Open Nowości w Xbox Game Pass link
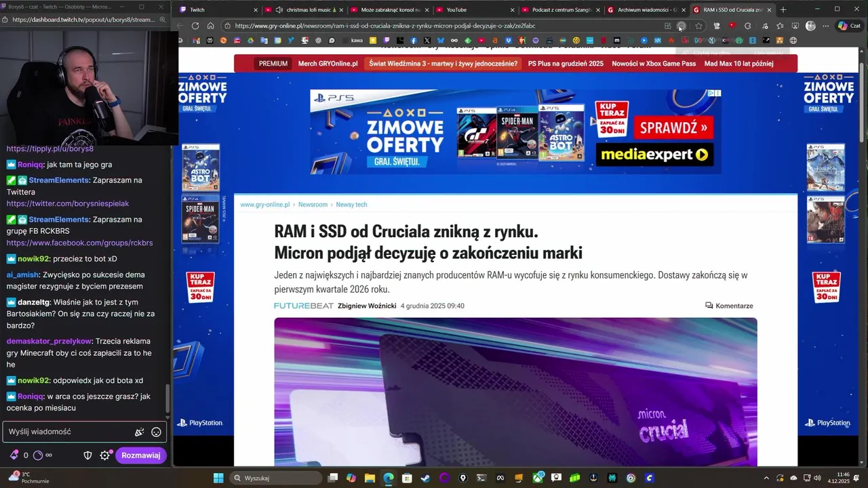This screenshot has width=868, height=488. click(x=654, y=64)
